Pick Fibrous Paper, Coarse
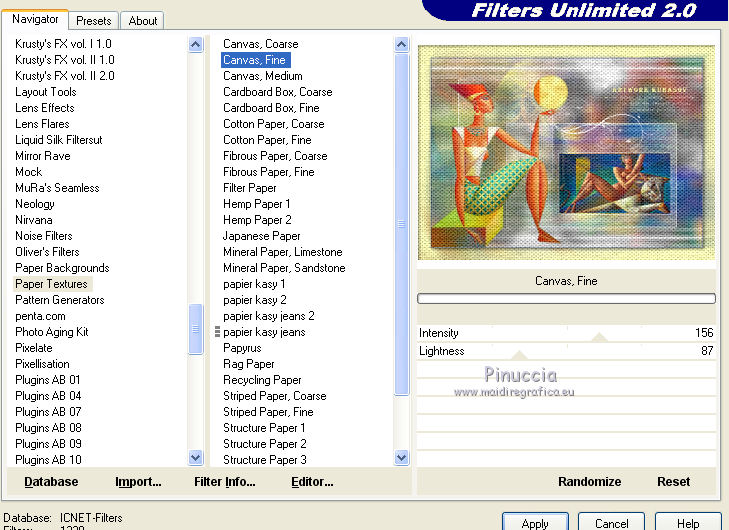729x530 pixels. [x=275, y=156]
